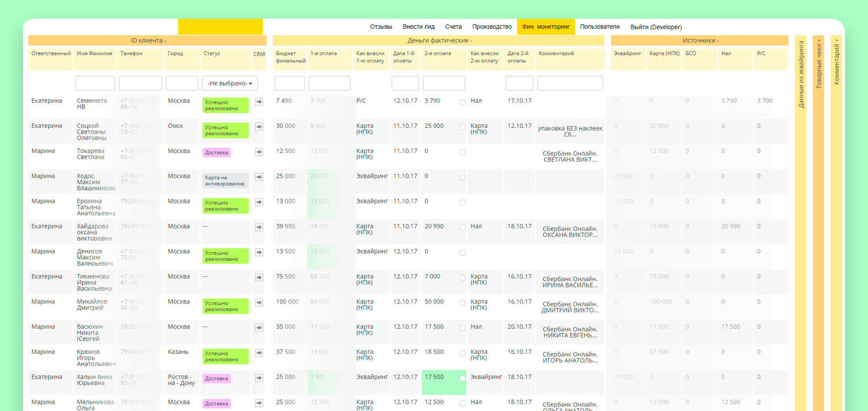Click CRM arrow icon for Хайдарова Оксана
Image resolution: width=868 pixels, height=411 pixels.
coord(259,227)
